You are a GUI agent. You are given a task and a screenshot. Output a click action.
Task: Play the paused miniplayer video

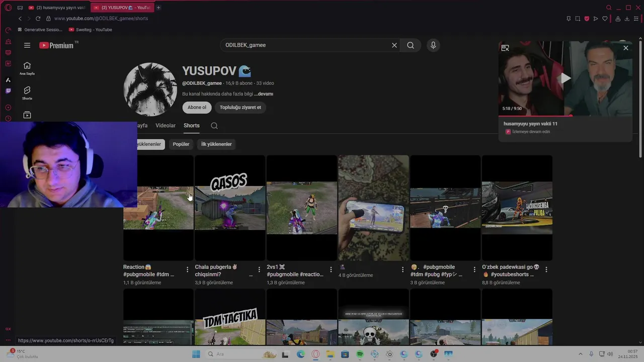tap(566, 78)
